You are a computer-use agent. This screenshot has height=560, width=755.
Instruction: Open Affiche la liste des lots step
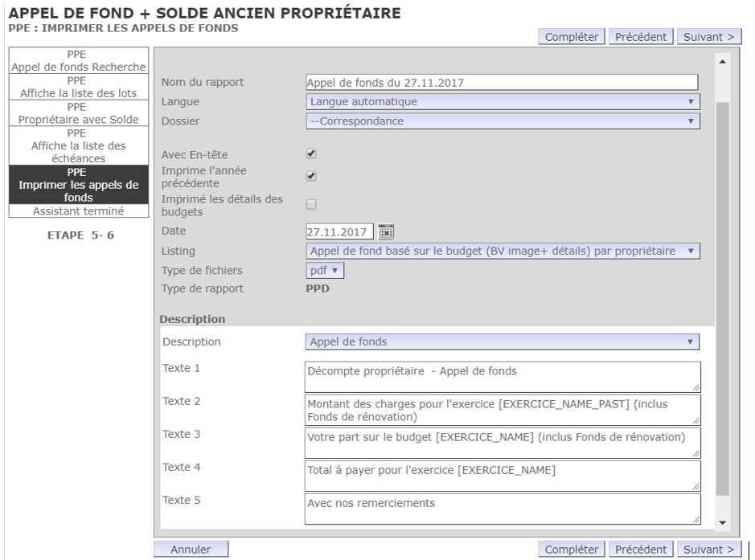tap(78, 88)
